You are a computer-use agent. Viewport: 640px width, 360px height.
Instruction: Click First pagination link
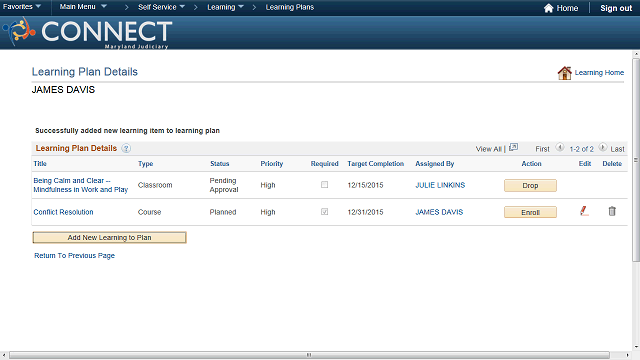pos(542,149)
